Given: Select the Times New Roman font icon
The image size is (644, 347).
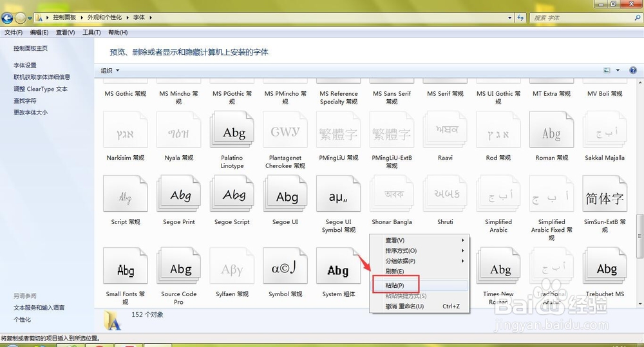Looking at the screenshot, I should pyautogui.click(x=498, y=266).
